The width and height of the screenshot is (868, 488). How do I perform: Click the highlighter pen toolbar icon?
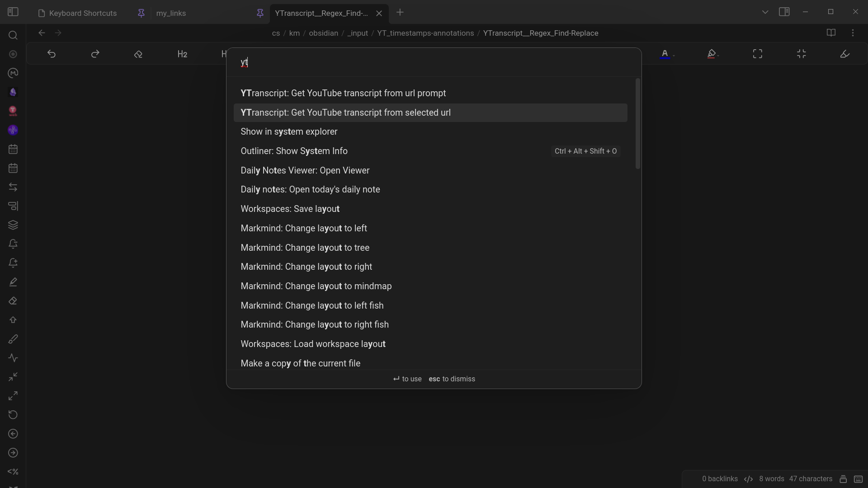coord(711,54)
